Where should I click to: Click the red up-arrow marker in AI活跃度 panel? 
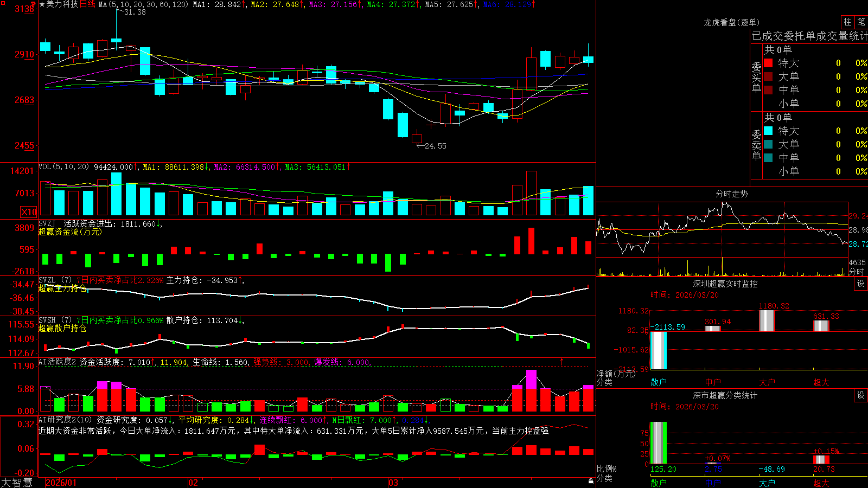tap(561, 361)
